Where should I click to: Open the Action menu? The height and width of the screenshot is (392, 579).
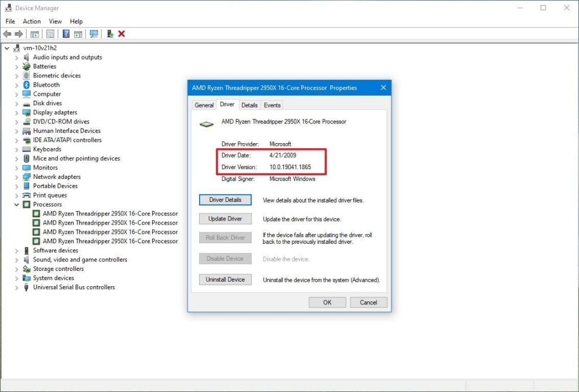pyautogui.click(x=32, y=21)
